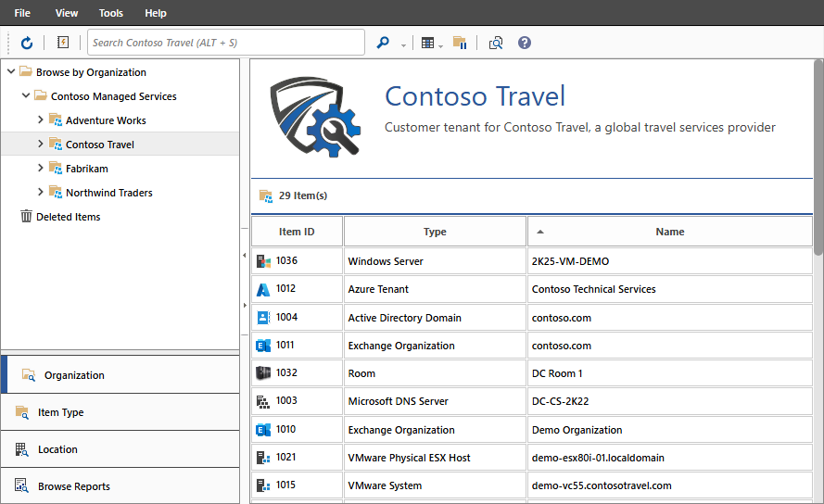Click the magnifier search icon

pyautogui.click(x=383, y=43)
